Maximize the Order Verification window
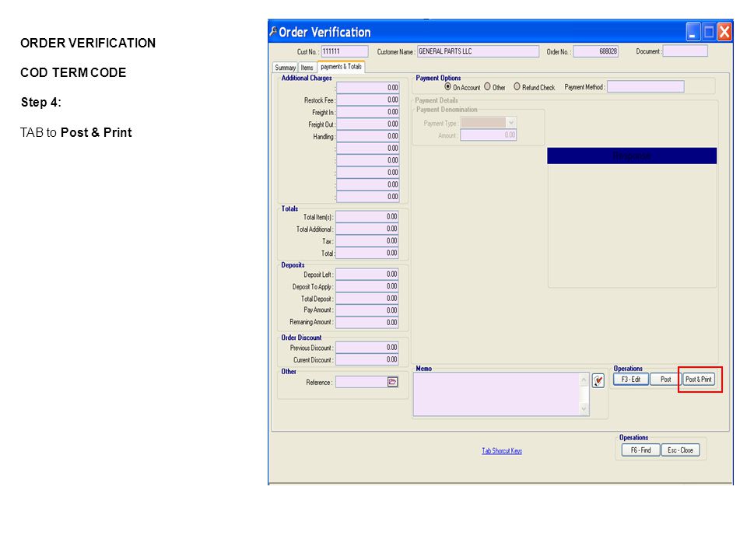 (x=709, y=32)
